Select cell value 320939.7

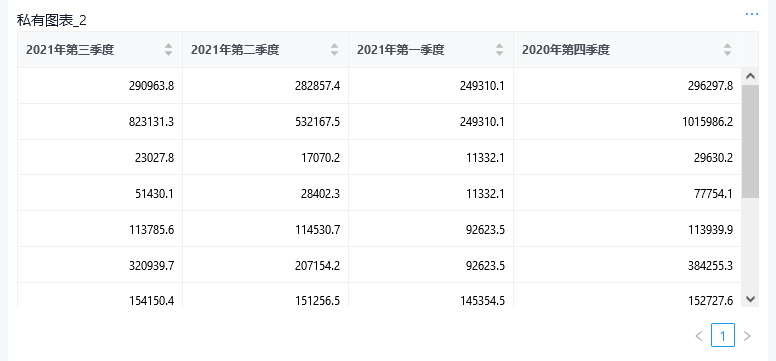[x=151, y=265]
